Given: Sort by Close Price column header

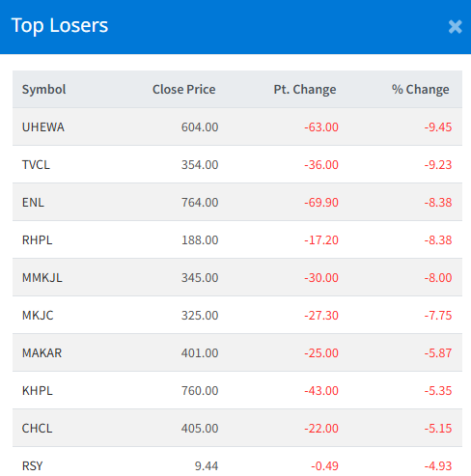Looking at the screenshot, I should pyautogui.click(x=184, y=90).
